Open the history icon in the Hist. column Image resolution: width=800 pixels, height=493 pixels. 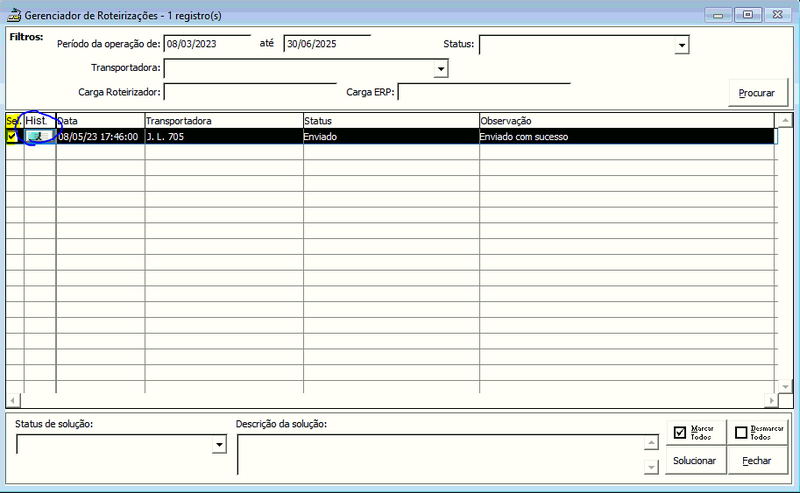click(39, 136)
